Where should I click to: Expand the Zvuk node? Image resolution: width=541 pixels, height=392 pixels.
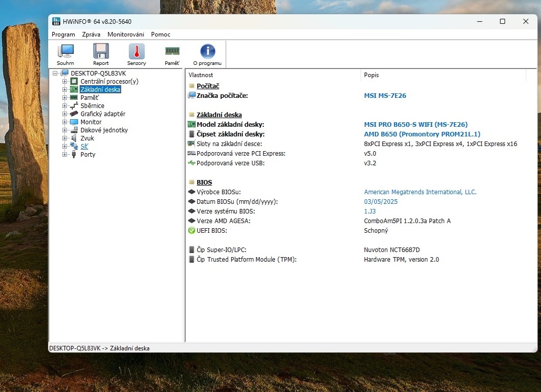pos(64,138)
